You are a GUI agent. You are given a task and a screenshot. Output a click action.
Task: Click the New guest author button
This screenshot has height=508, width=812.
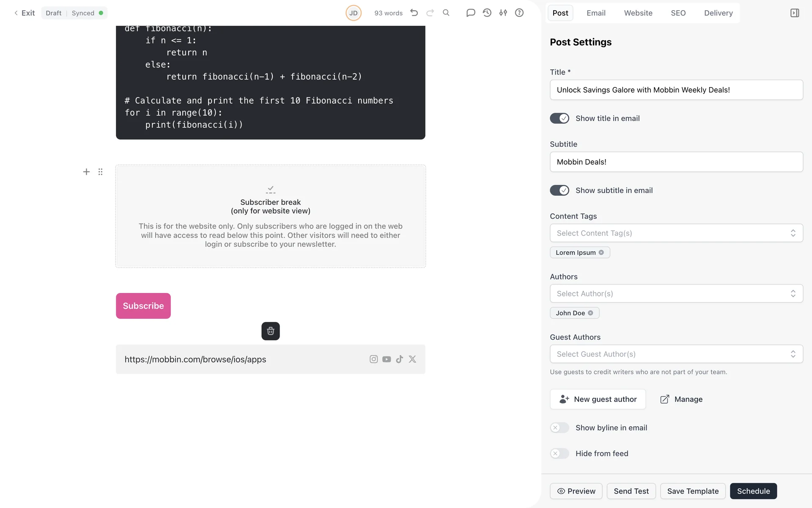598,399
